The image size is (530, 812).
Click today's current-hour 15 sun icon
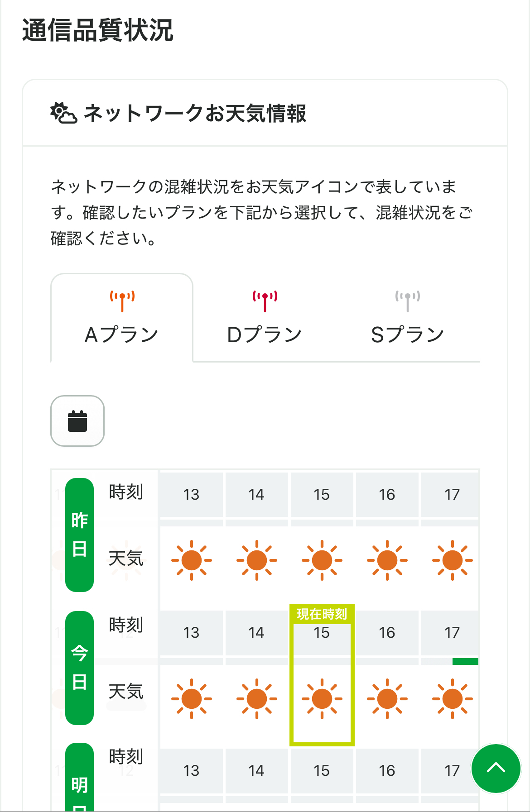pyautogui.click(x=322, y=699)
